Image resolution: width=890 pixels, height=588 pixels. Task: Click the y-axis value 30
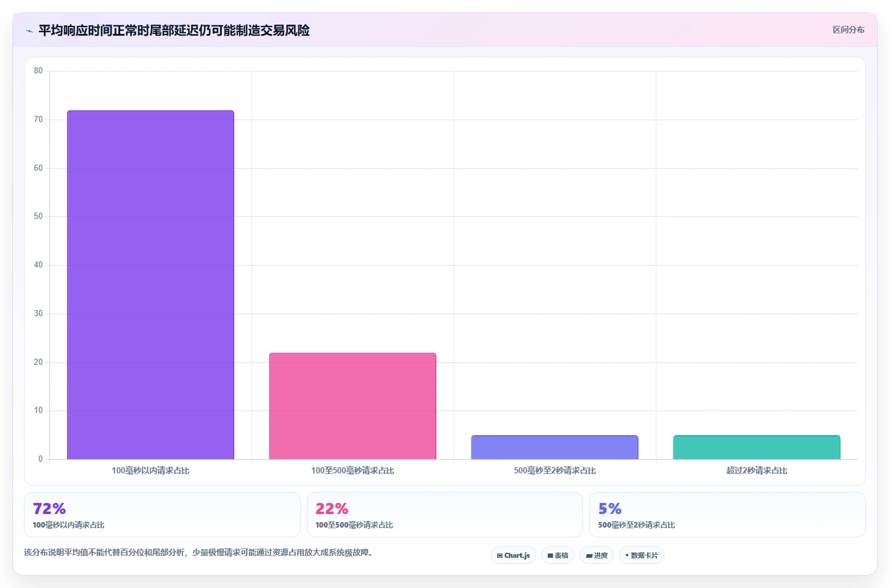point(38,314)
